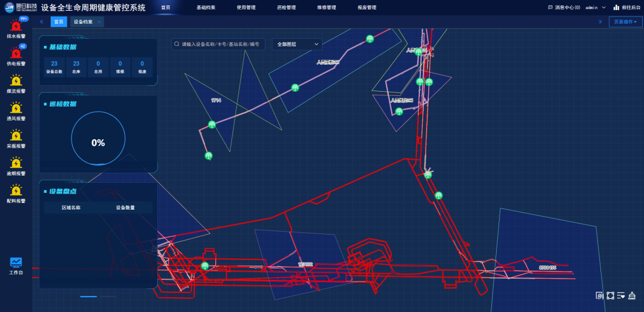Screen dimensions: 644x312
Task: Show the map legend (例) icon
Action: [x=599, y=295]
